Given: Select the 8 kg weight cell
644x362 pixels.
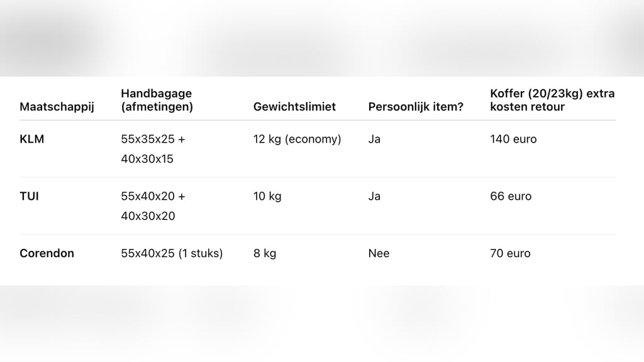Looking at the screenshot, I should 265,253.
